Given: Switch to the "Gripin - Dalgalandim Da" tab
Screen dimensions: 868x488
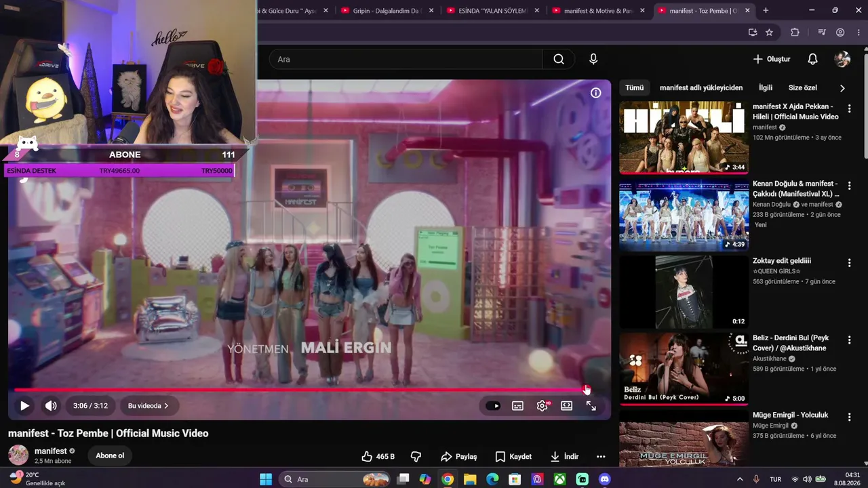Looking at the screenshot, I should tap(388, 11).
